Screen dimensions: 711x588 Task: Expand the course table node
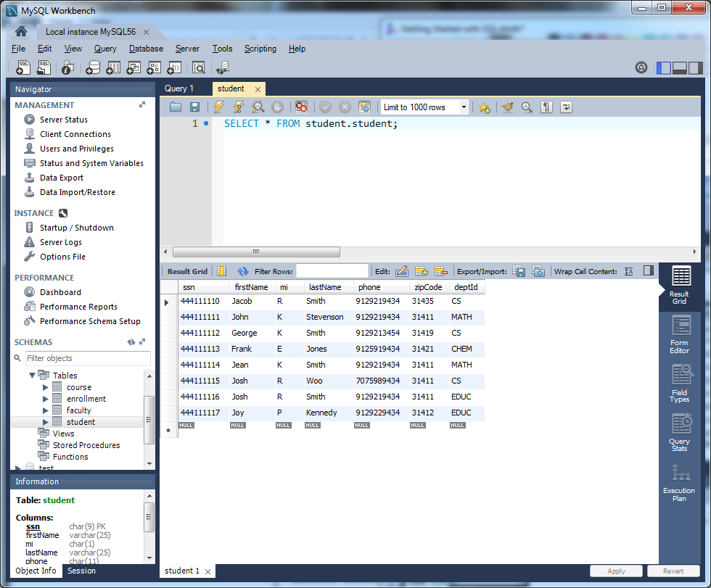pyautogui.click(x=45, y=387)
